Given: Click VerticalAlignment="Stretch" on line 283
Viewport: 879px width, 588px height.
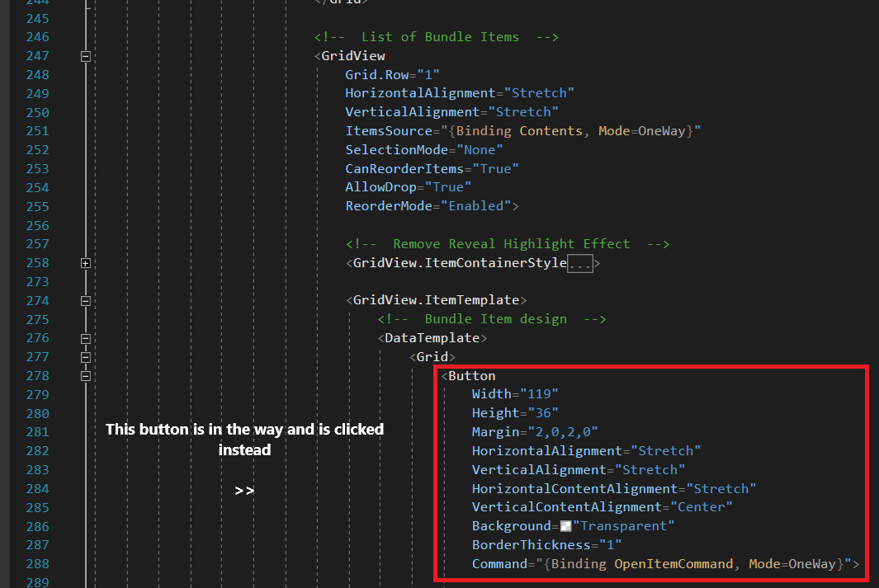Looking at the screenshot, I should [579, 470].
